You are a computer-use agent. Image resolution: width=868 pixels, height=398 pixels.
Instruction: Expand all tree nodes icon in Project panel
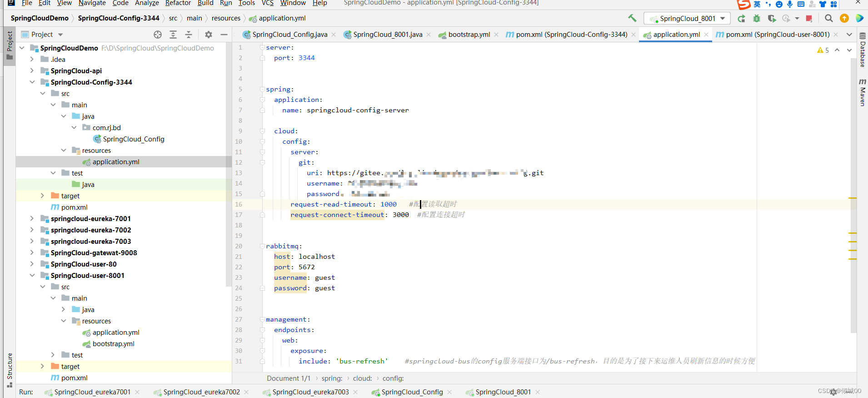point(173,35)
